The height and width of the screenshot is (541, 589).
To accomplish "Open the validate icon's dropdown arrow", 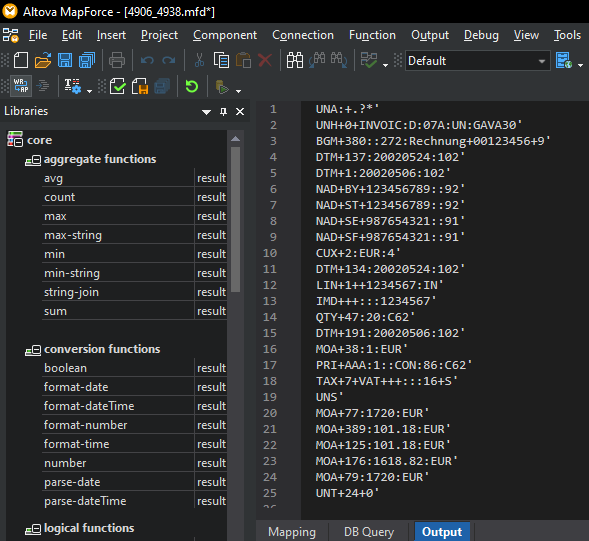I will 385,65.
